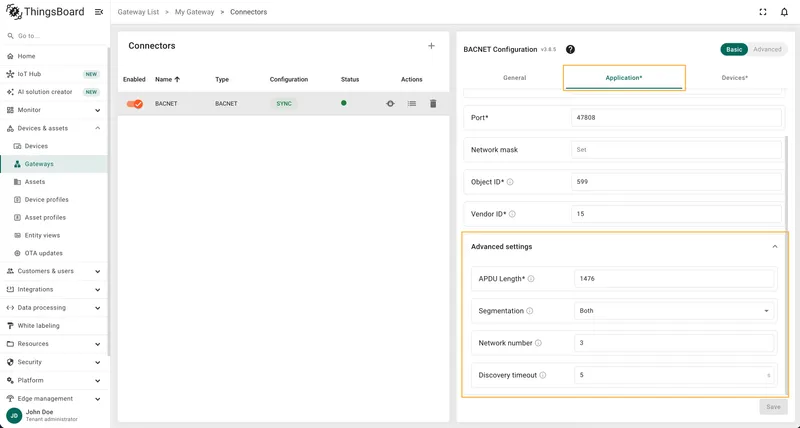Screen dimensions: 800x428
Task: Open IoT Hub in sidebar
Action: (54, 74)
